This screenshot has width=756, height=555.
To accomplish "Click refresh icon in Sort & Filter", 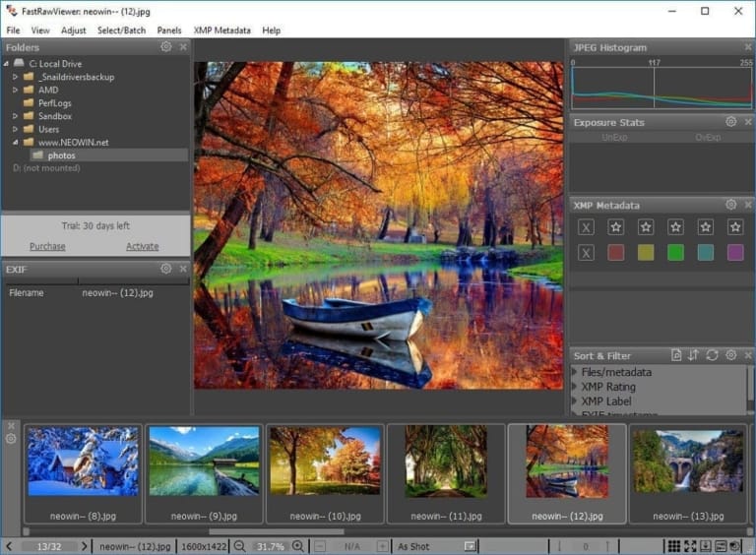I will (x=712, y=355).
